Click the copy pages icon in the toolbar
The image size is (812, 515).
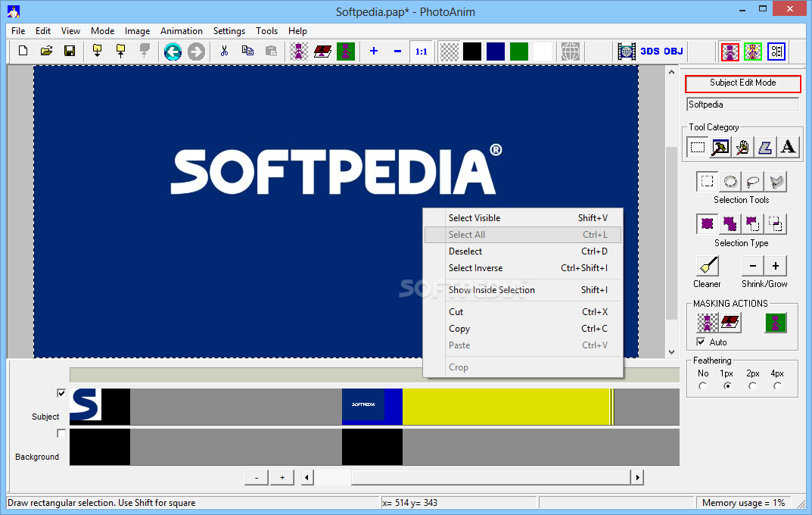pyautogui.click(x=247, y=51)
